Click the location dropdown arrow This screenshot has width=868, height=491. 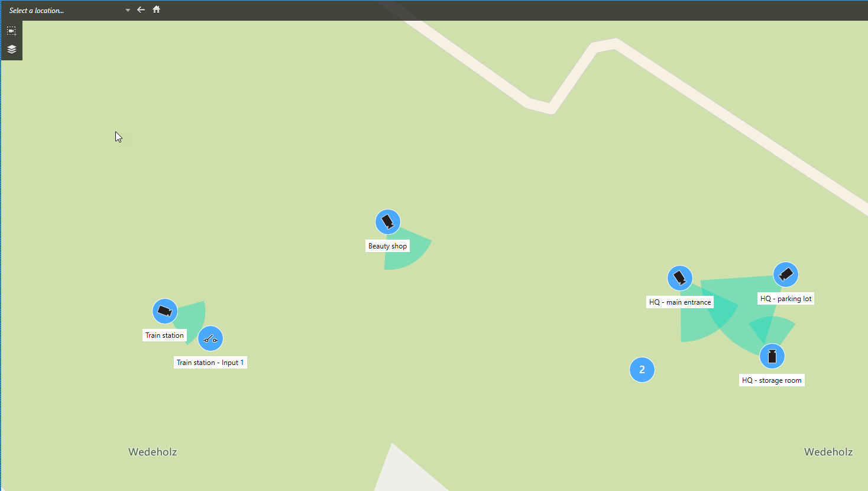pyautogui.click(x=128, y=10)
